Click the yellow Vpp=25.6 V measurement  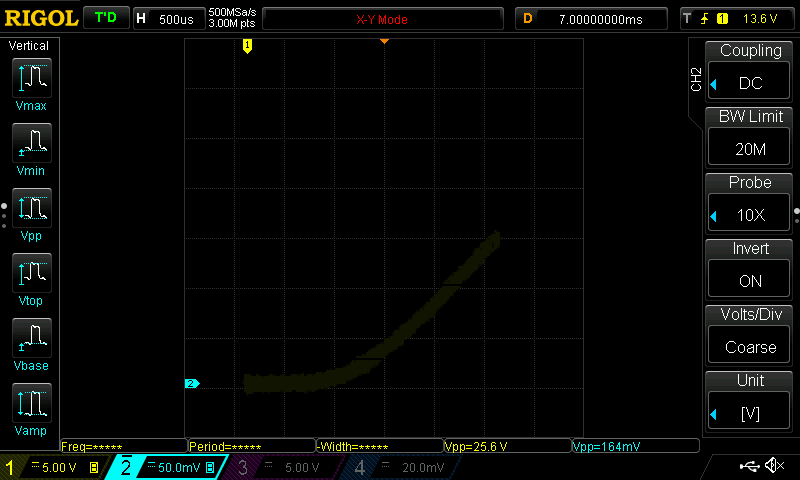[x=508, y=446]
